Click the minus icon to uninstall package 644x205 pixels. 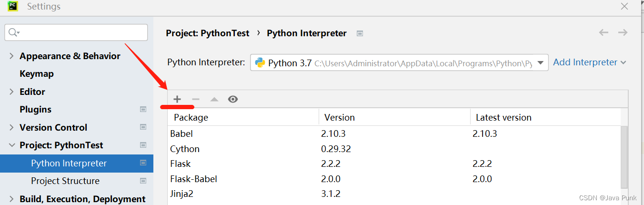click(x=195, y=99)
